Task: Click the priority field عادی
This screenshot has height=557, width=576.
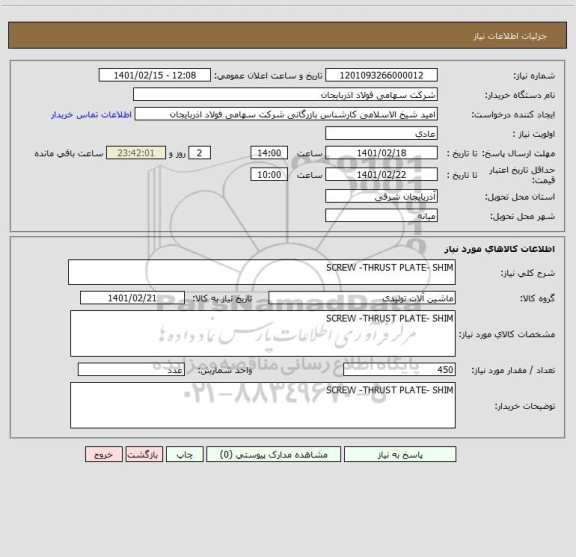Action: 381,133
